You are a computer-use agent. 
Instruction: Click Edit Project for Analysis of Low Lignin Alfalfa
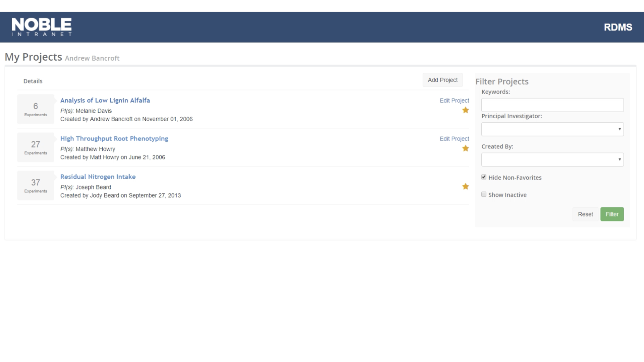click(454, 100)
